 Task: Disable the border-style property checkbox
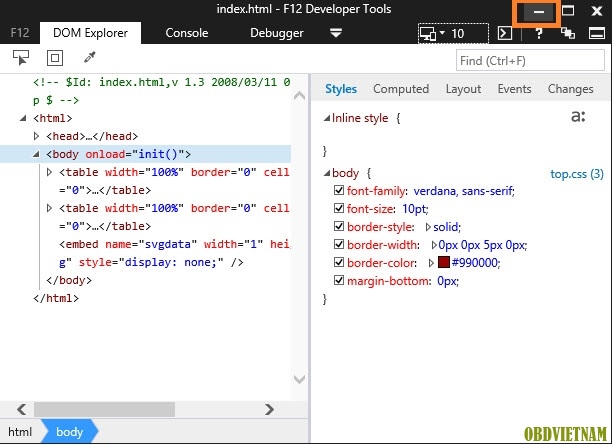click(339, 226)
